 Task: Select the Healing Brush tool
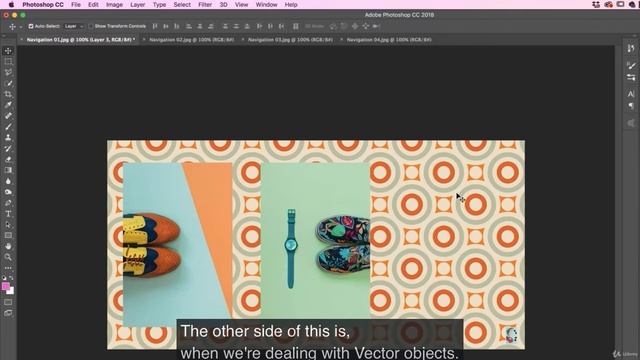click(x=8, y=116)
